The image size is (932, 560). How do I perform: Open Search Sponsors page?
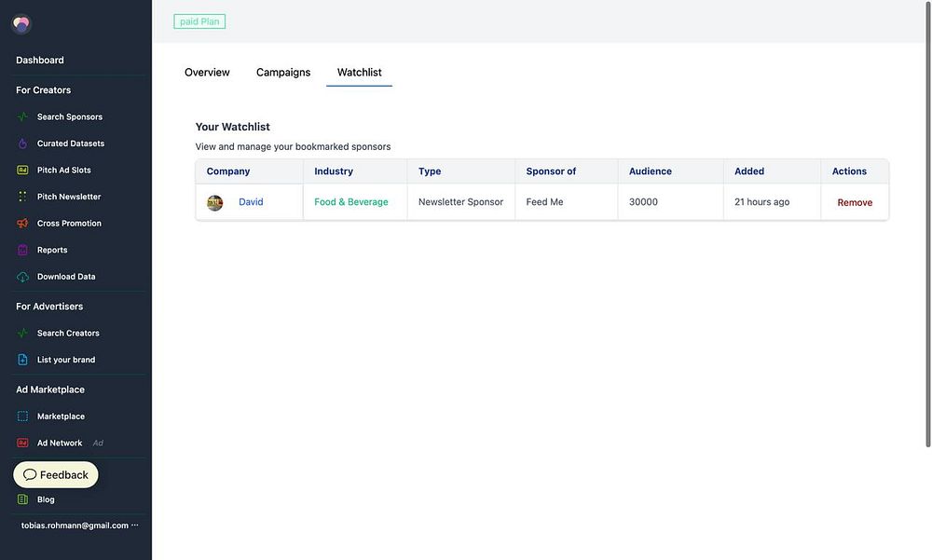click(x=70, y=117)
